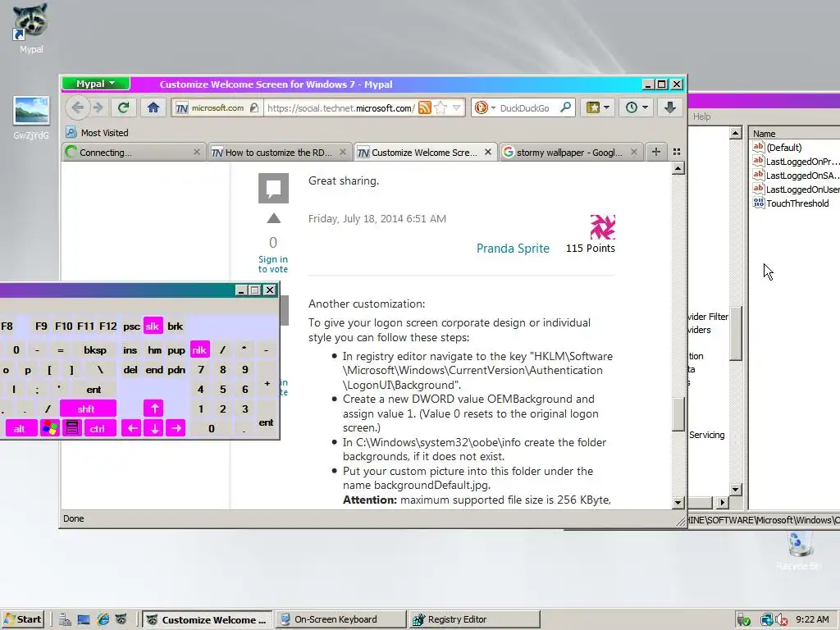
Task: Open the downloads arrow button
Action: pyautogui.click(x=669, y=107)
